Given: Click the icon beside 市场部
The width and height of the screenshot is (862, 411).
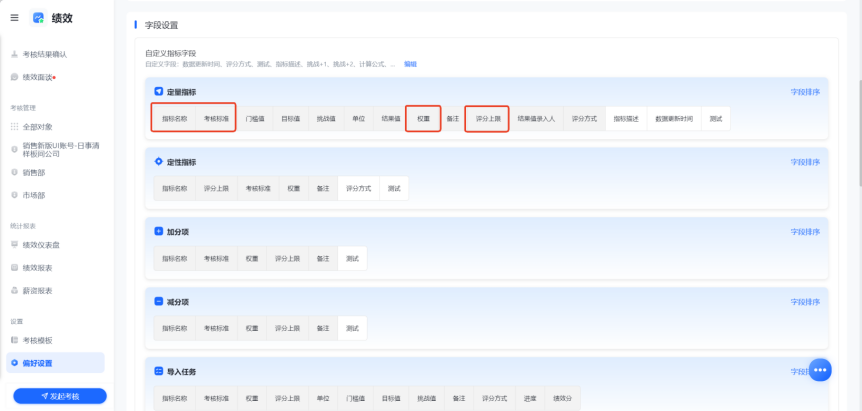Looking at the screenshot, I should click(x=14, y=195).
